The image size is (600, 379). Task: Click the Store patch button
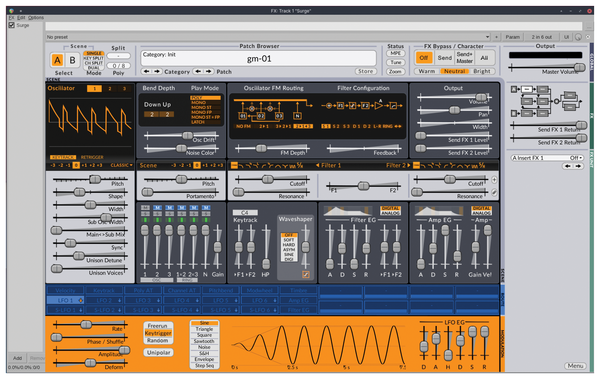tap(365, 71)
